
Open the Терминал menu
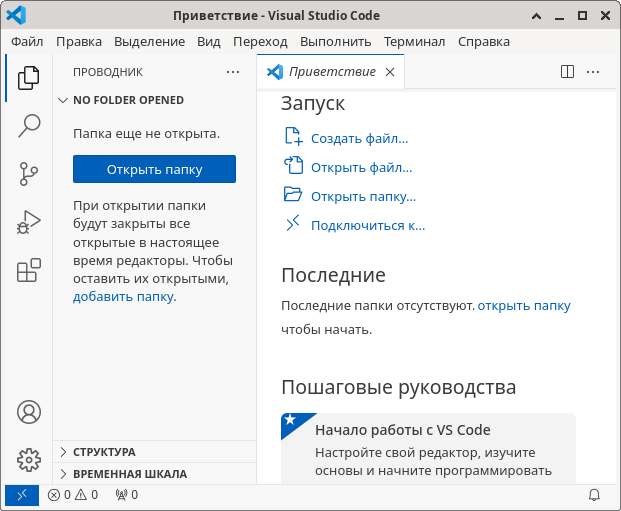pos(414,41)
